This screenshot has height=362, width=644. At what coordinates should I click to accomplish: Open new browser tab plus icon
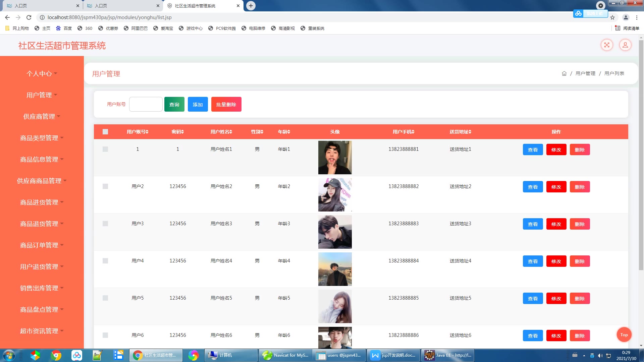[x=251, y=6]
